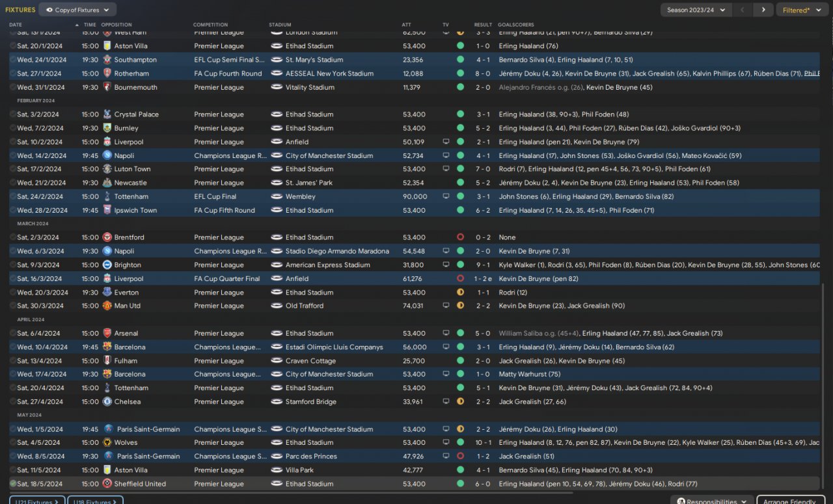This screenshot has width=833, height=504.
Task: Click the Southampton club badge
Action: (x=107, y=60)
